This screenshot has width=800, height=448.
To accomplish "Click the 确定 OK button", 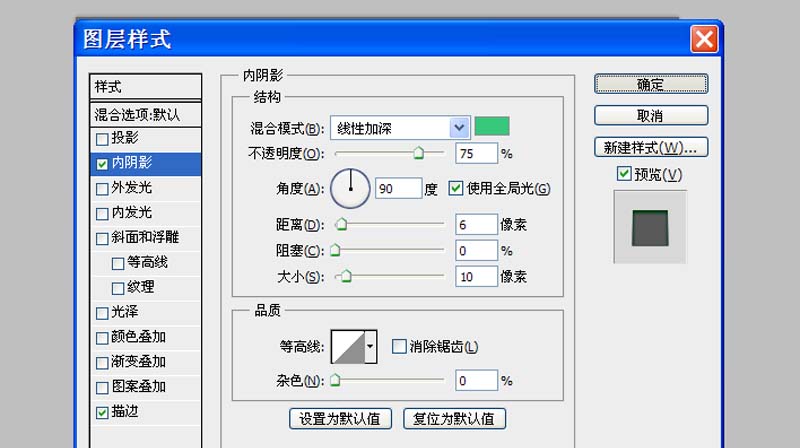I will click(x=650, y=85).
